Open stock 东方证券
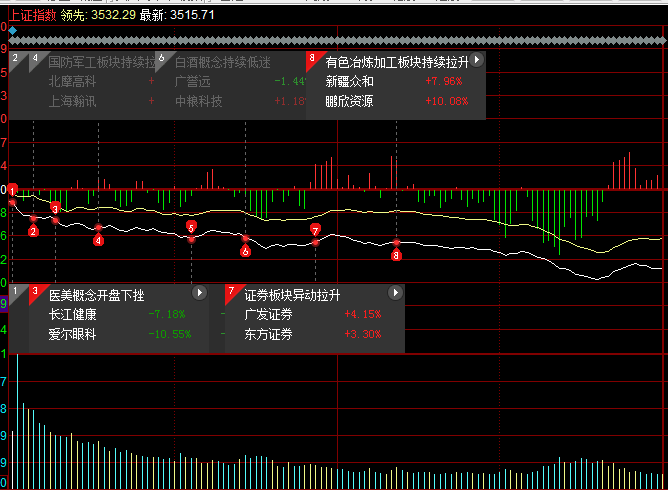This screenshot has height=490, width=668. click(x=268, y=334)
